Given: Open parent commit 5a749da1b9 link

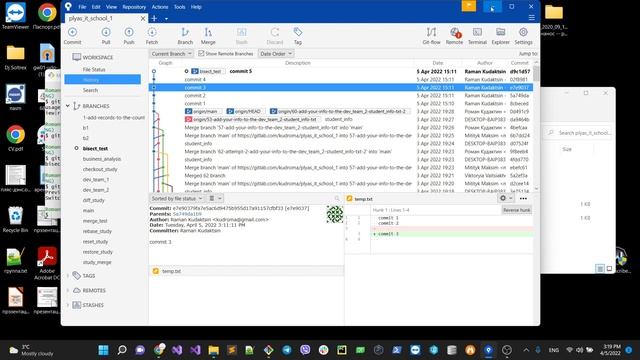Looking at the screenshot, I should click(x=187, y=214).
